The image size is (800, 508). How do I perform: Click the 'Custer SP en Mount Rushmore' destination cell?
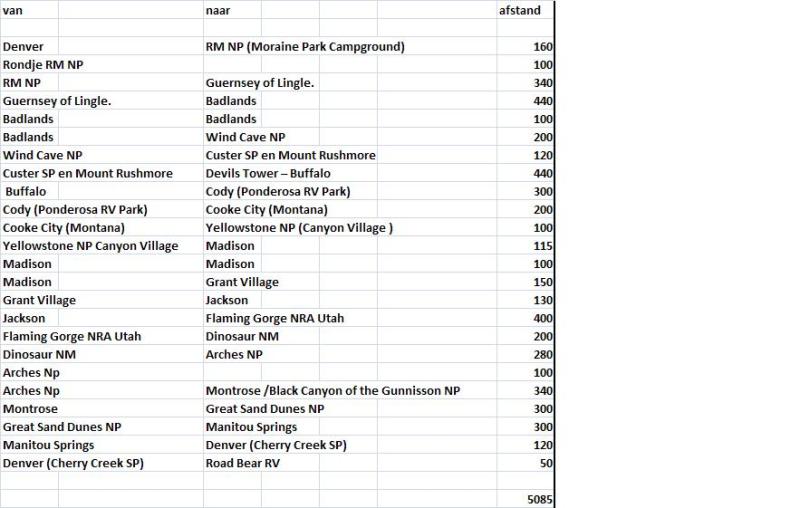pos(290,155)
